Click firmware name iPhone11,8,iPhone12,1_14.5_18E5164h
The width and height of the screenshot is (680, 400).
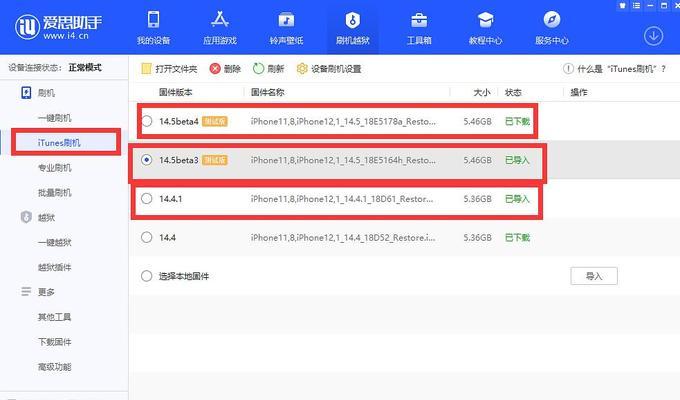tap(343, 160)
